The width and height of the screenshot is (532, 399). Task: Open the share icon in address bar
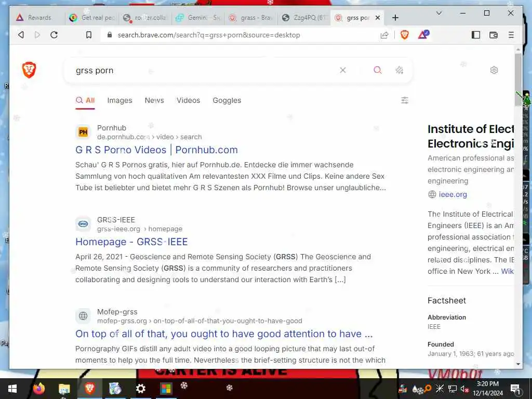384,35
